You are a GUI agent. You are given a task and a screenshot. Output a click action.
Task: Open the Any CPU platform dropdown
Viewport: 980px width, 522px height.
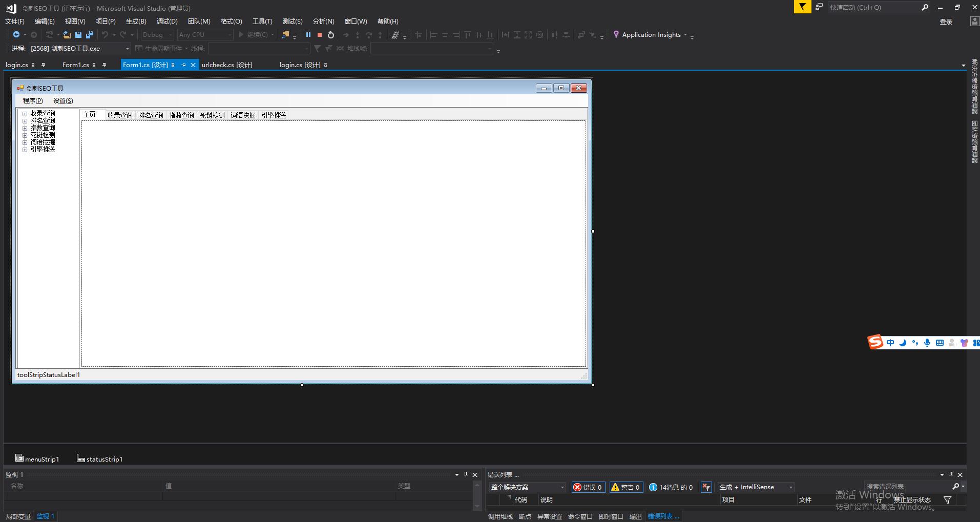pyautogui.click(x=205, y=35)
